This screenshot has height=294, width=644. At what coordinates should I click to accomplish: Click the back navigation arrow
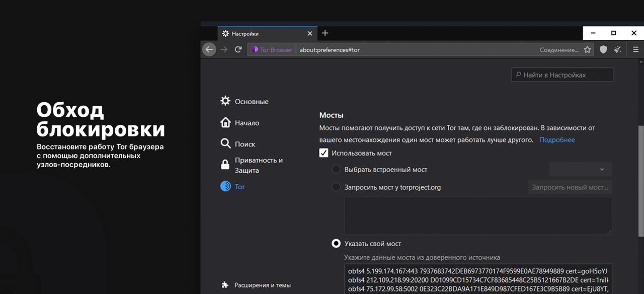tap(209, 49)
